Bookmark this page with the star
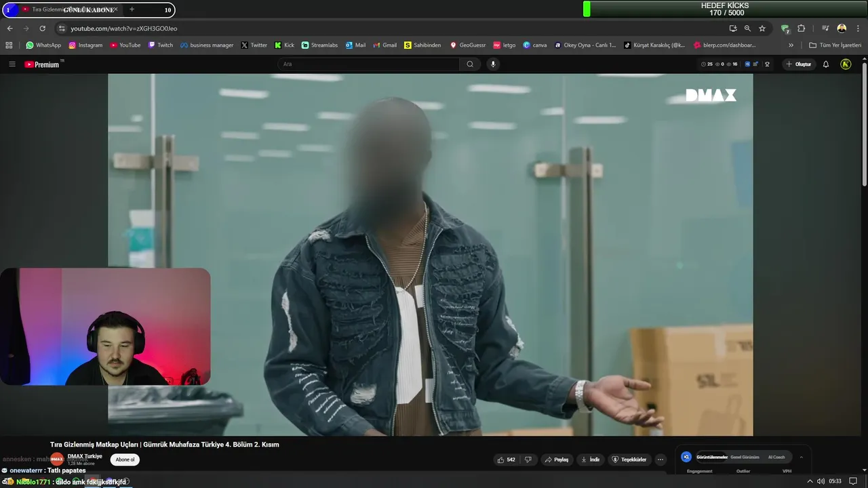This screenshot has width=868, height=488. pos(762,28)
